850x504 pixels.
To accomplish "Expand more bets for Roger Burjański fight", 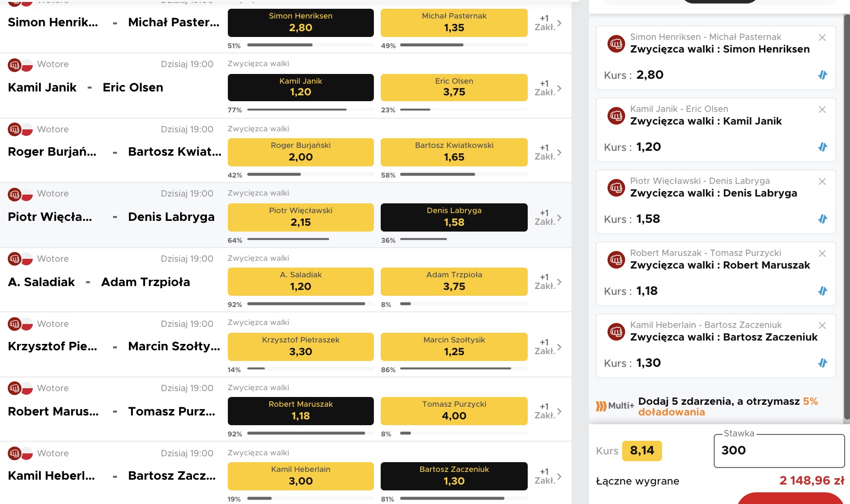I will (548, 152).
